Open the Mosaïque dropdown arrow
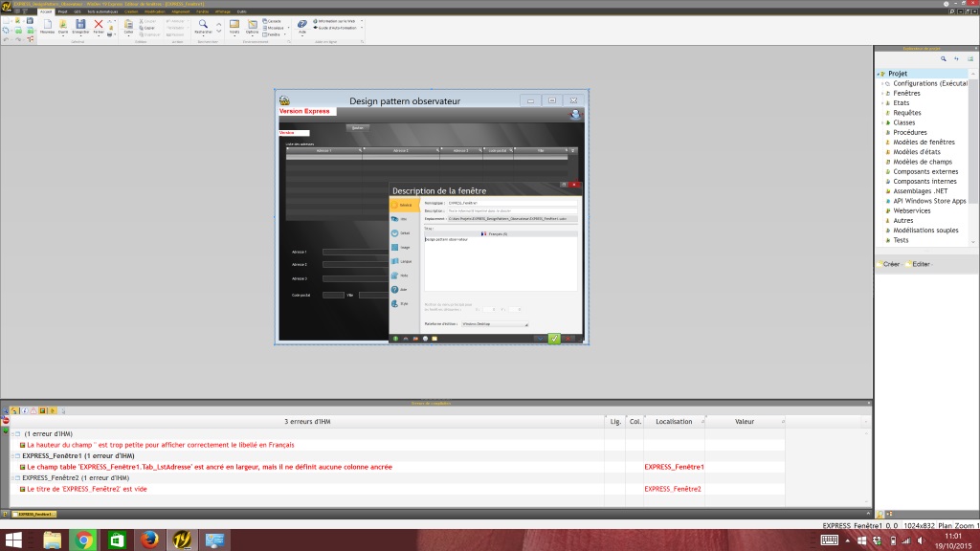This screenshot has height=551, width=980. 288,28
